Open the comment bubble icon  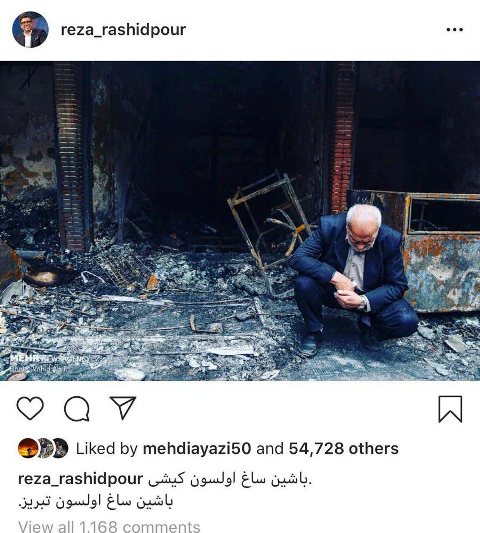point(77,409)
